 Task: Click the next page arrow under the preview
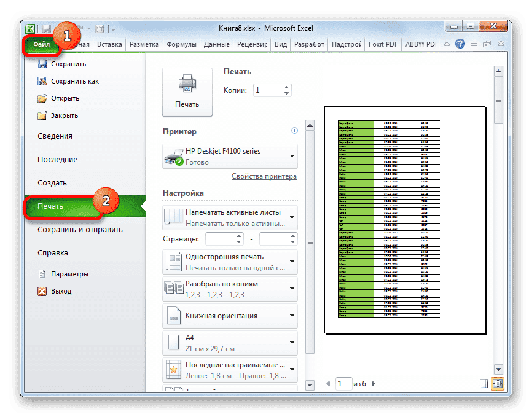pos(375,383)
